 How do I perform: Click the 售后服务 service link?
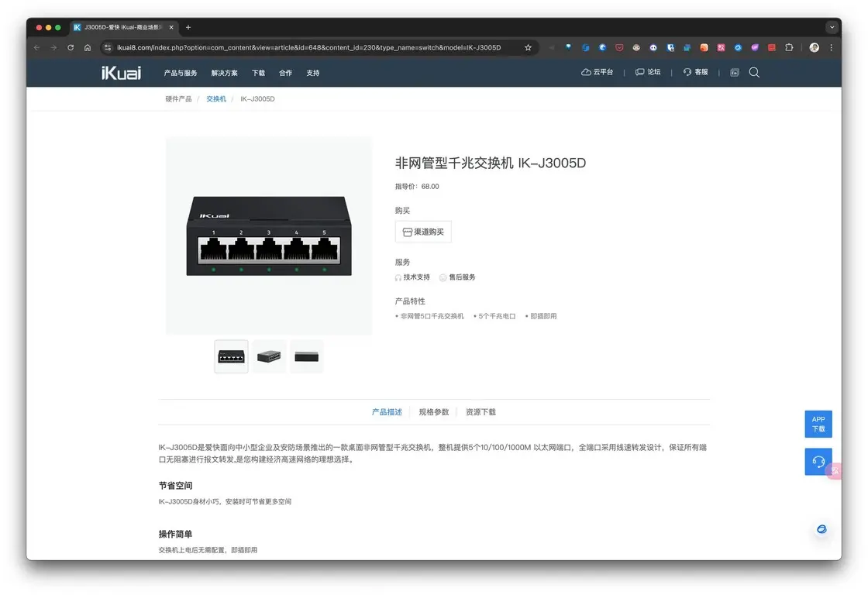457,277
